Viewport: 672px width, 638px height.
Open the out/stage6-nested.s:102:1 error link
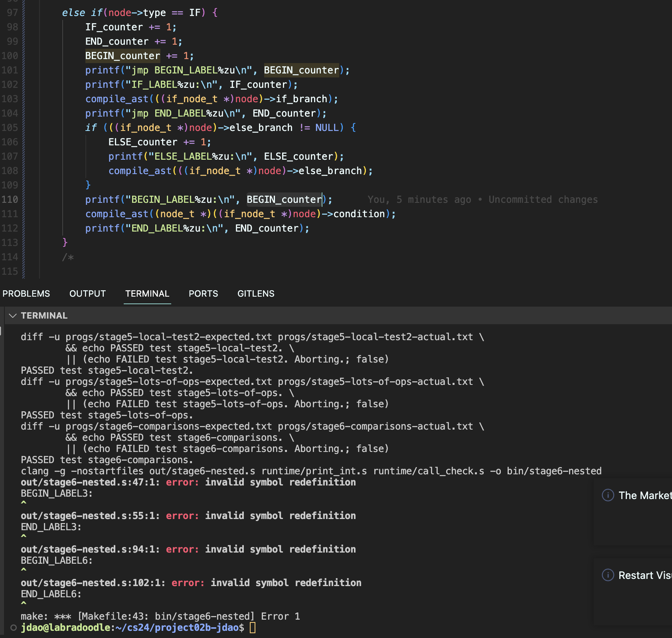[x=93, y=583]
